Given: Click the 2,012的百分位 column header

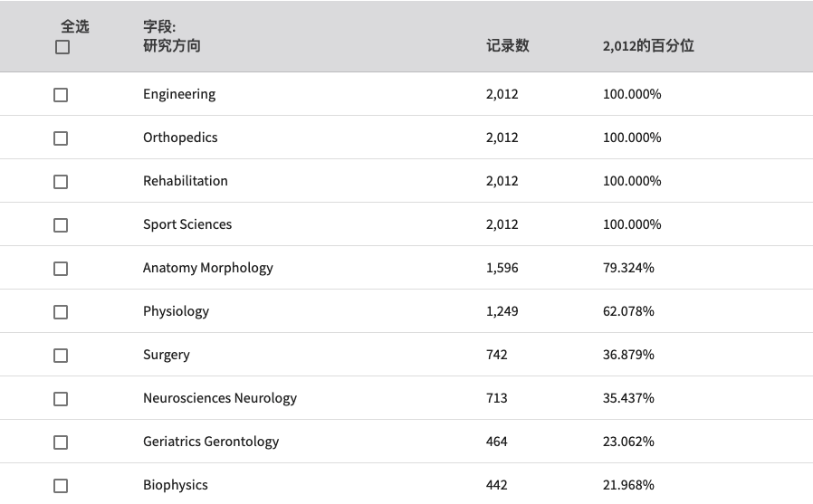Looking at the screenshot, I should pyautogui.click(x=648, y=45).
